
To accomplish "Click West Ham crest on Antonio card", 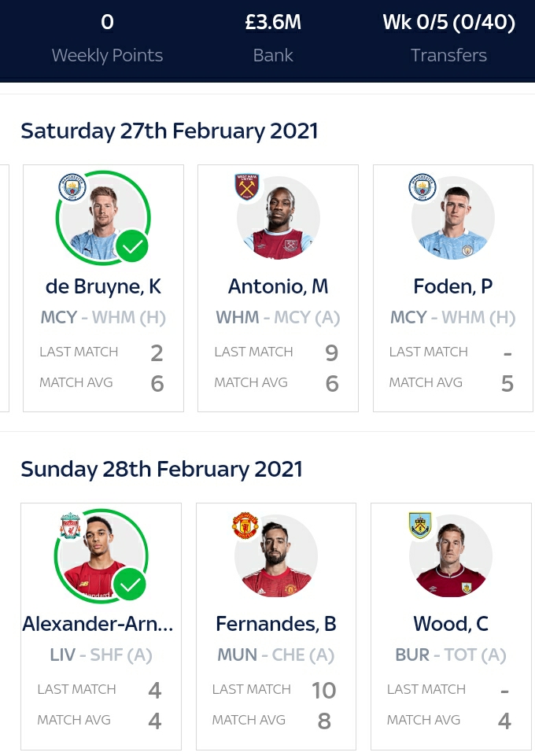I will click(247, 188).
